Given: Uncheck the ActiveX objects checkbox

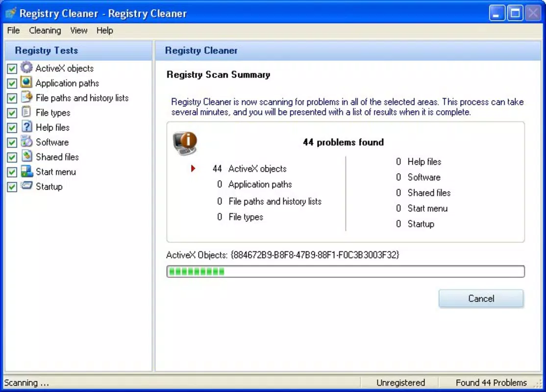Looking at the screenshot, I should 12,69.
